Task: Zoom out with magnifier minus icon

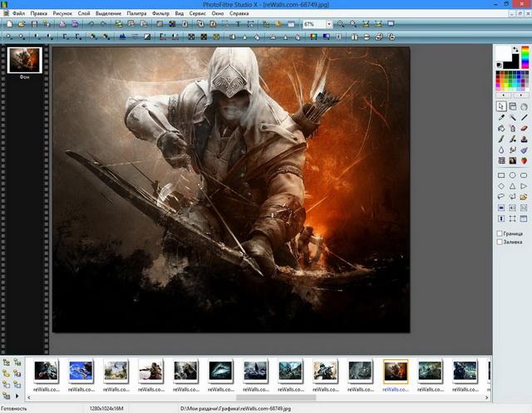Action: pyautogui.click(x=353, y=24)
